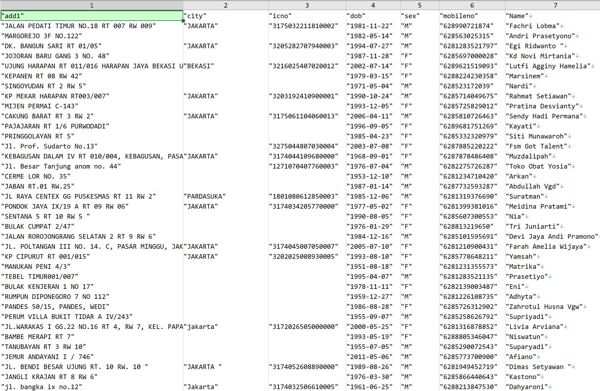Select column header 2
Viewport: 600px width, 391px height.
pyautogui.click(x=226, y=5)
